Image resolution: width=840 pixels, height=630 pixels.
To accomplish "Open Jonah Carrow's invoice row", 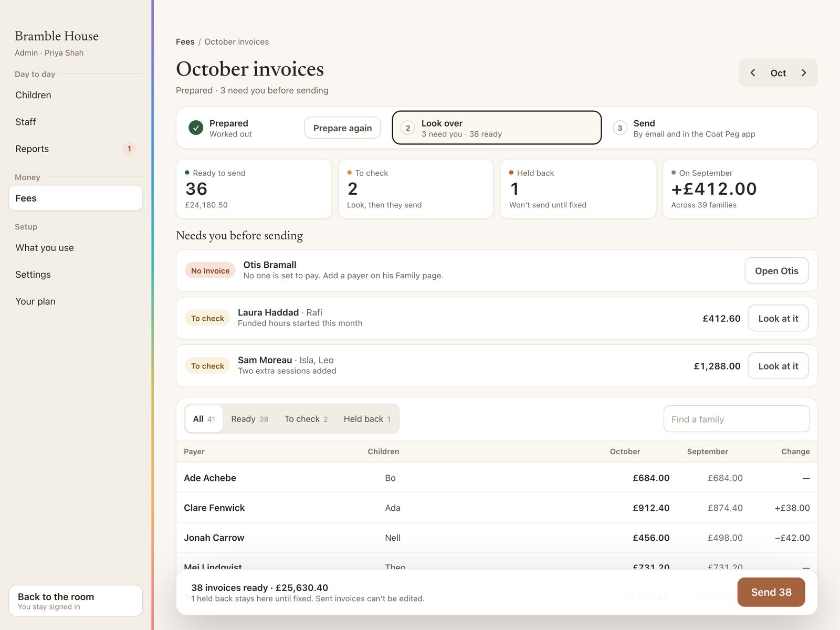I will (x=497, y=538).
